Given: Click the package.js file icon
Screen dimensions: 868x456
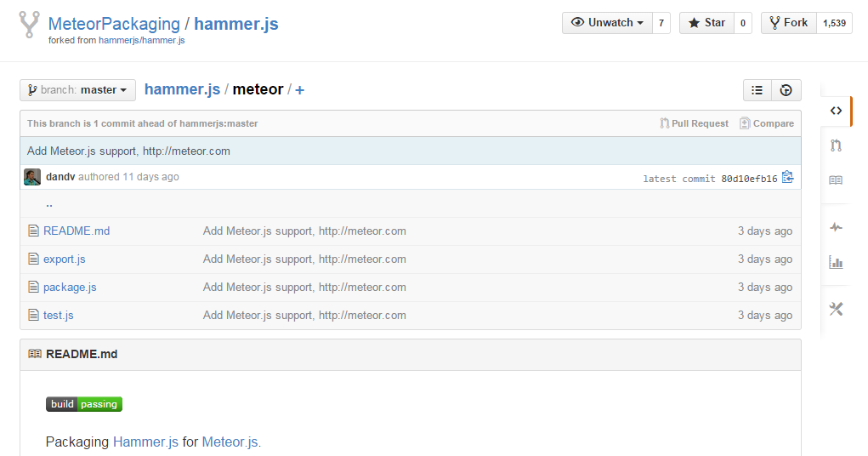Looking at the screenshot, I should (x=34, y=287).
